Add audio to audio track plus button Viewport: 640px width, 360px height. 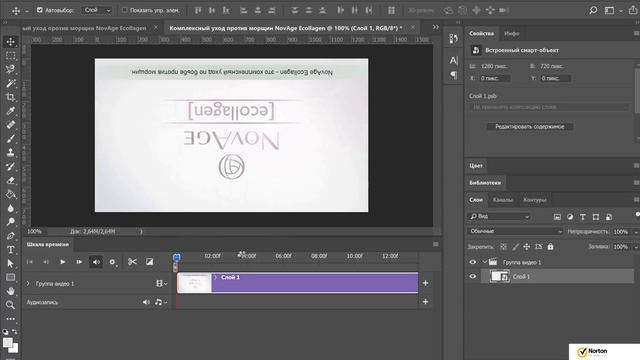pyautogui.click(x=425, y=302)
